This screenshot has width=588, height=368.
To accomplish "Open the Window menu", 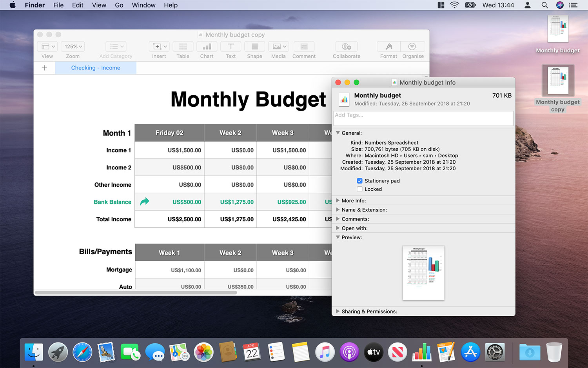I will click(x=143, y=5).
